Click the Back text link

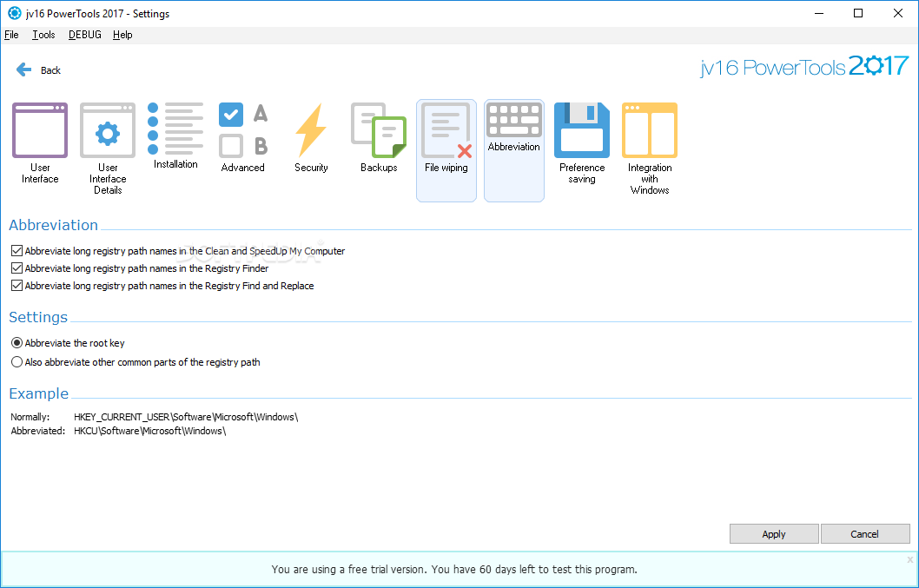click(50, 70)
